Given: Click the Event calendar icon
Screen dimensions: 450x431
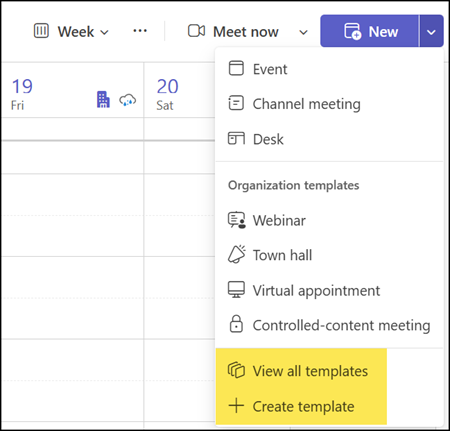Looking at the screenshot, I should pos(236,68).
